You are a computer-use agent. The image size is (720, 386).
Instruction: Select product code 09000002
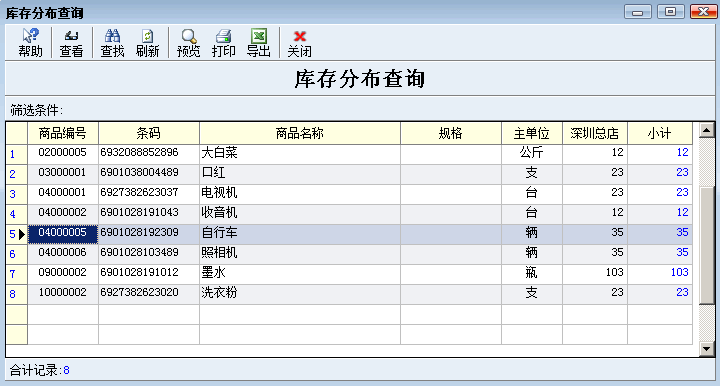point(62,273)
